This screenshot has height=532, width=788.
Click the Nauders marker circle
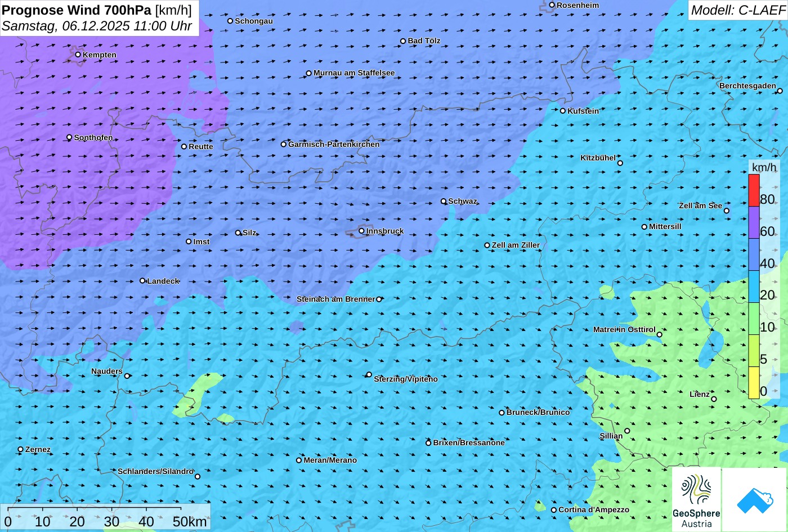[127, 376]
